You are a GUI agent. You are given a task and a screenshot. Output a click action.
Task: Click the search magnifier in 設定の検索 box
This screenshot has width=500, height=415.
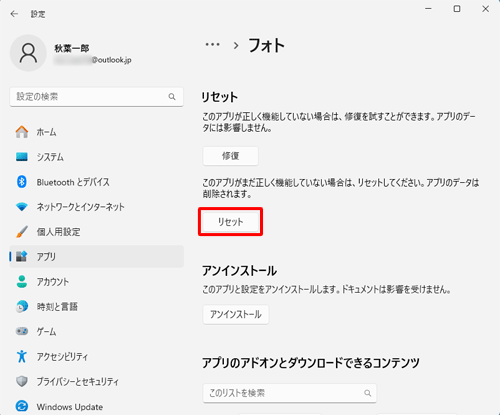(172, 97)
